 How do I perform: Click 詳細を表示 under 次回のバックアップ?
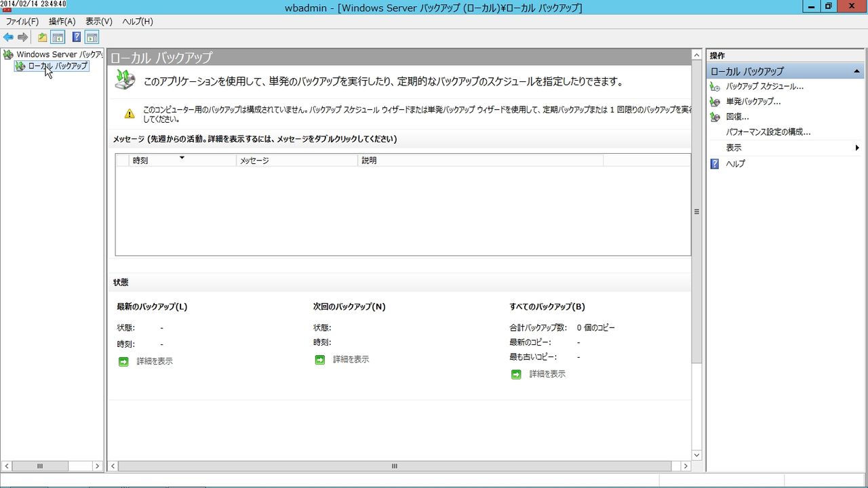point(351,360)
